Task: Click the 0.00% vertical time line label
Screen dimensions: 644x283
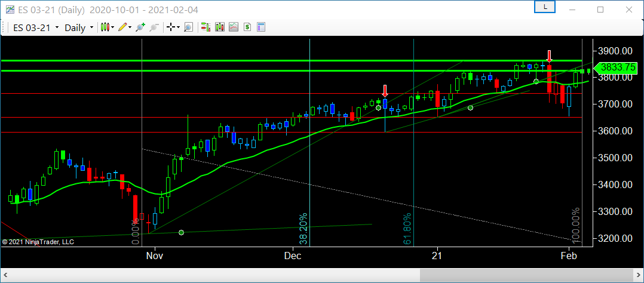Action: [136, 232]
